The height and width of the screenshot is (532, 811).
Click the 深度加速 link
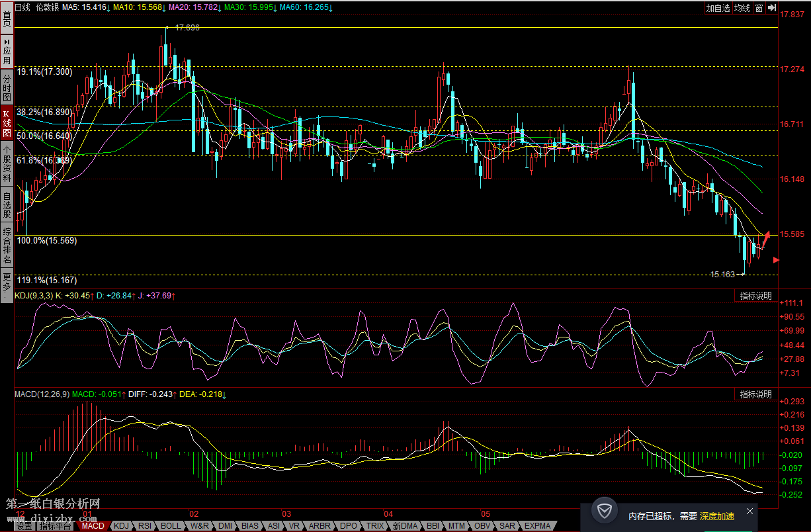coord(716,515)
